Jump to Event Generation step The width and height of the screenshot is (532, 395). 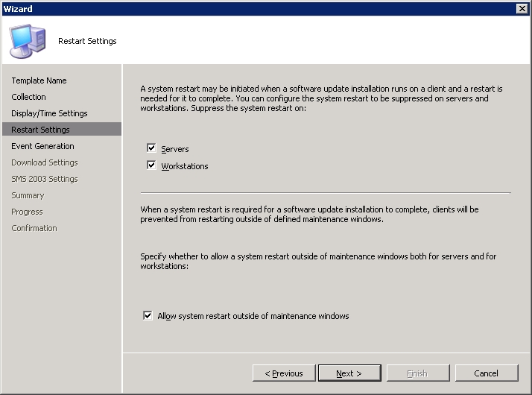pyautogui.click(x=42, y=146)
